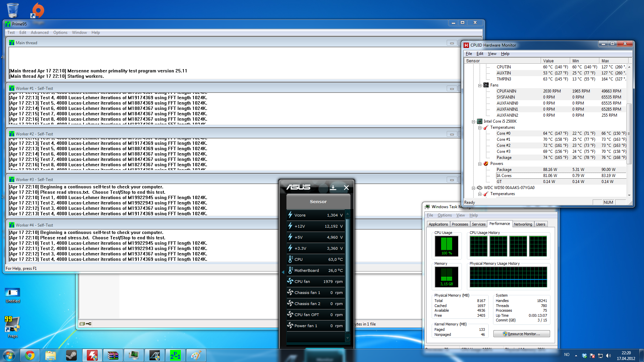Select the Origin desktop shortcut

click(38, 11)
